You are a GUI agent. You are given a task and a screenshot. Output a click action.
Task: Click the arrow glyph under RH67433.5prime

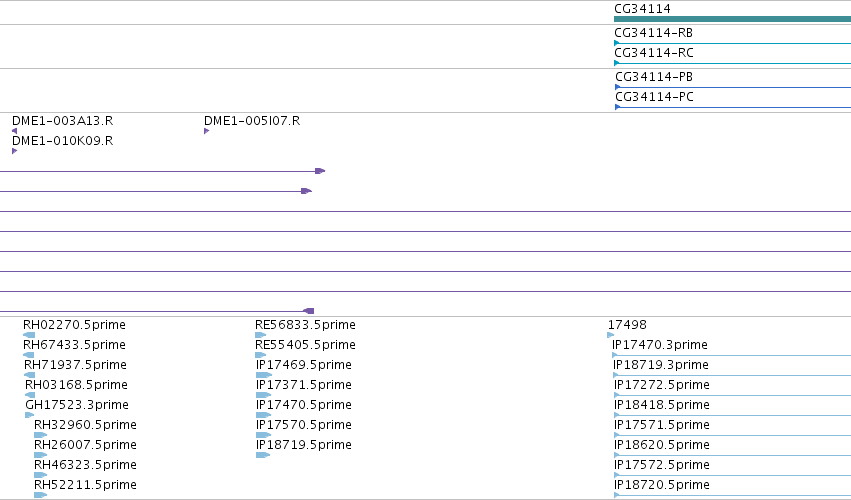[29, 355]
